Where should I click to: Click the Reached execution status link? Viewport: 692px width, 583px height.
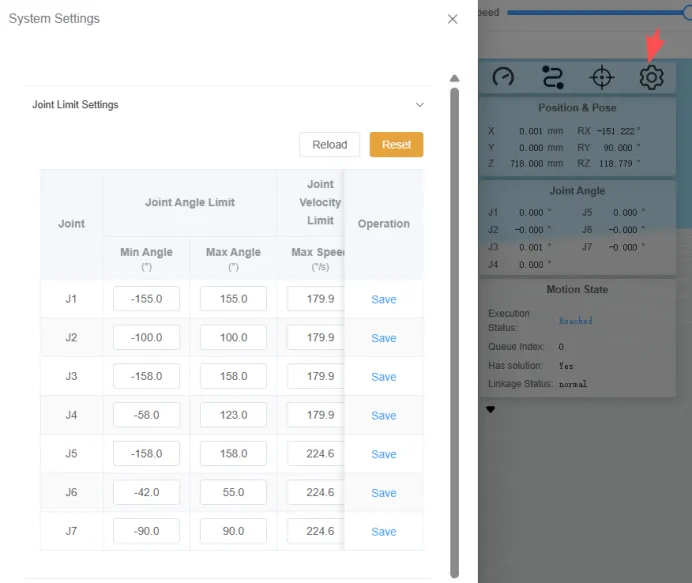575,321
